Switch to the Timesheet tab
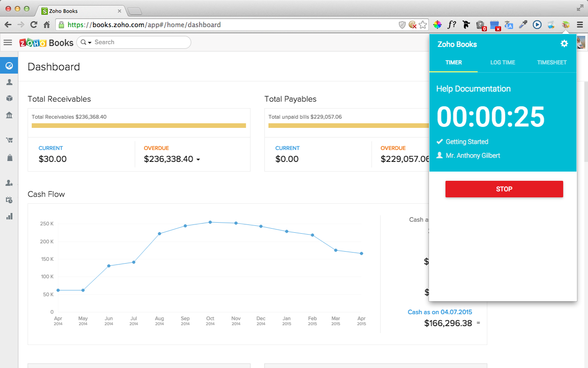Viewport: 588px width, 368px height. pyautogui.click(x=552, y=63)
